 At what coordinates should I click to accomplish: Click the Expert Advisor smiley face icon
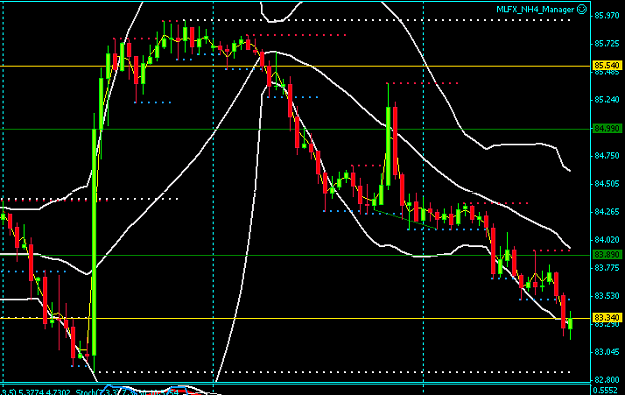[582, 9]
